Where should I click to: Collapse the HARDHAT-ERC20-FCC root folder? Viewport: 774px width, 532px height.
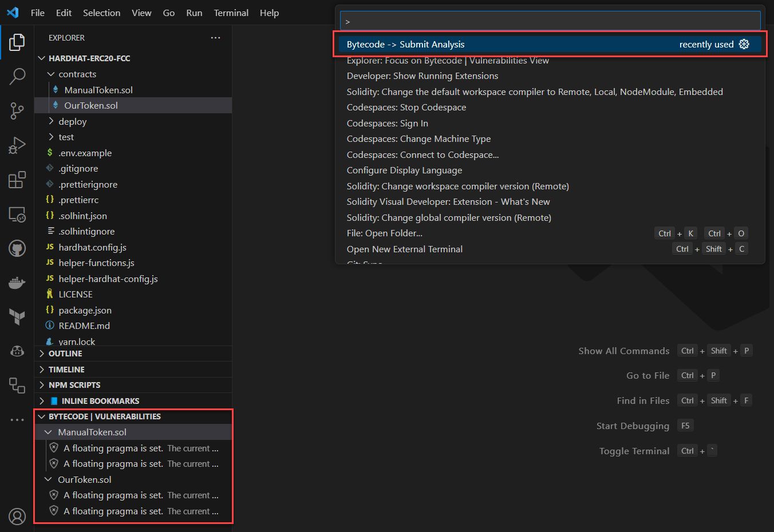41,58
